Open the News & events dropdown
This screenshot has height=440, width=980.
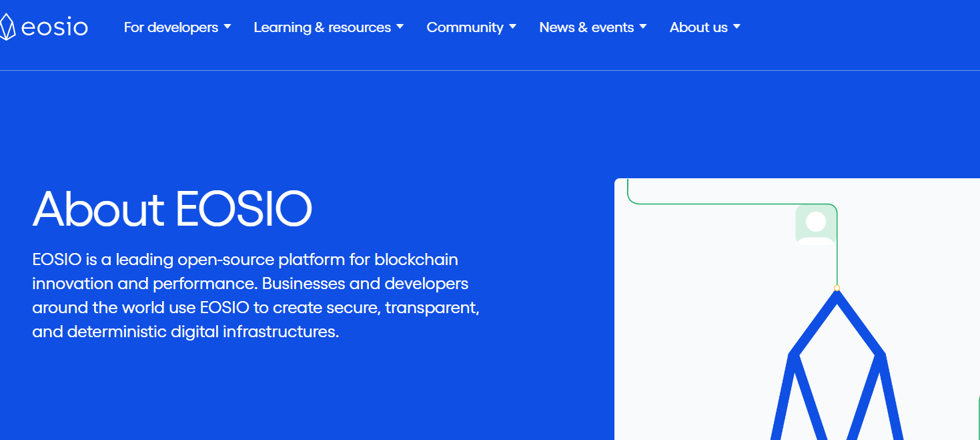tap(643, 27)
